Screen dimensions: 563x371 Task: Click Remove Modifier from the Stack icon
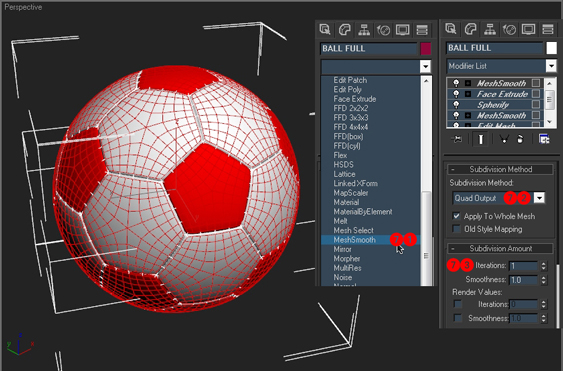520,139
